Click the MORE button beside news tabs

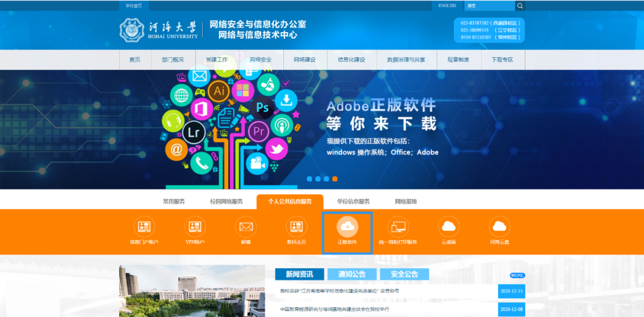tap(518, 275)
